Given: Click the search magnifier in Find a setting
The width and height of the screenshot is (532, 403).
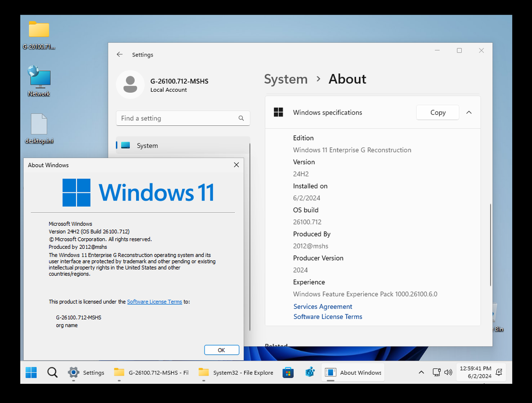Looking at the screenshot, I should click(x=241, y=118).
